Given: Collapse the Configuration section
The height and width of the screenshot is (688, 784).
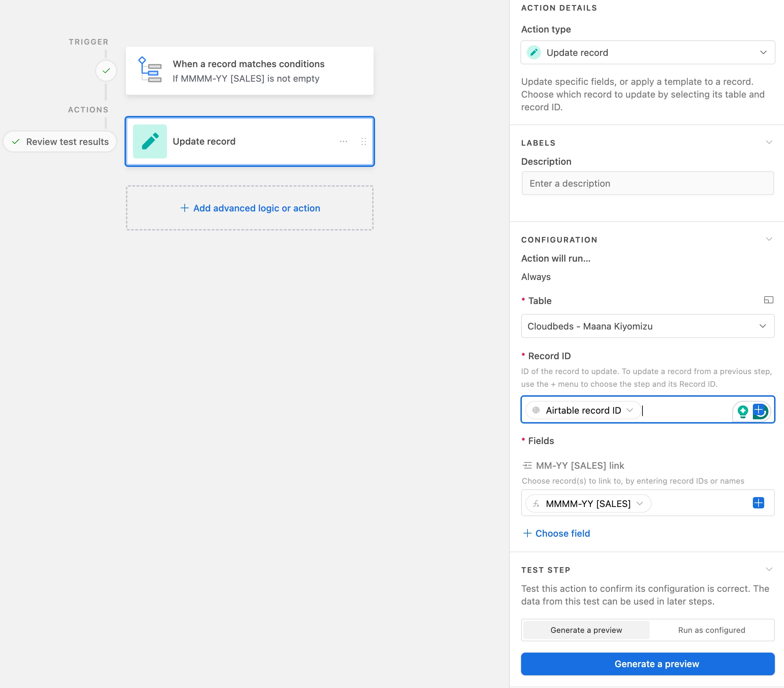Looking at the screenshot, I should coord(769,239).
